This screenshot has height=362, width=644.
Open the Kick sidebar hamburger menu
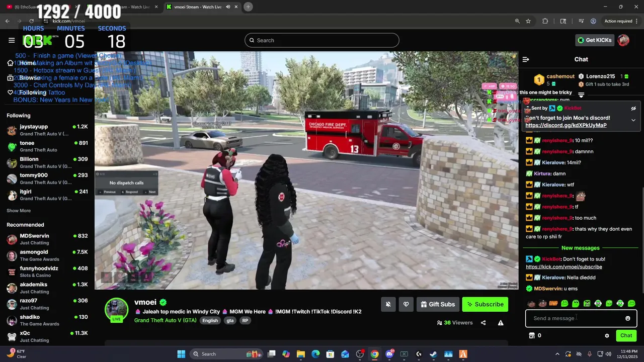point(12,40)
